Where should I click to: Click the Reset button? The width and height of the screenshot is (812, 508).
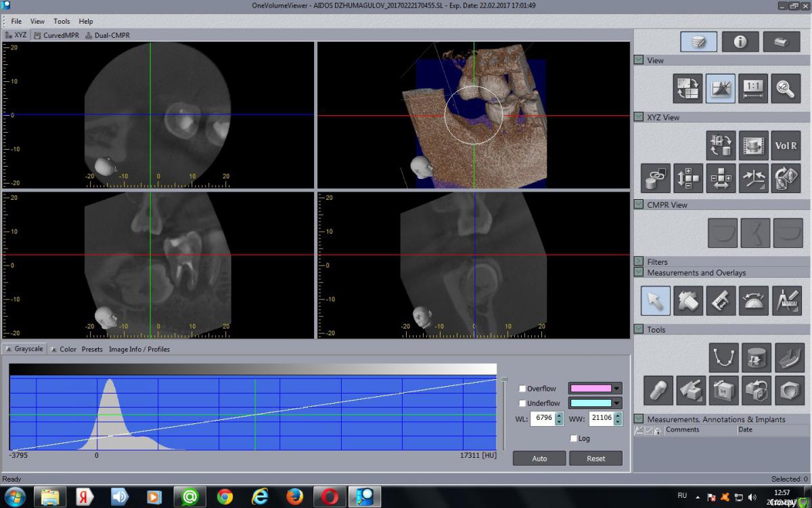[595, 459]
